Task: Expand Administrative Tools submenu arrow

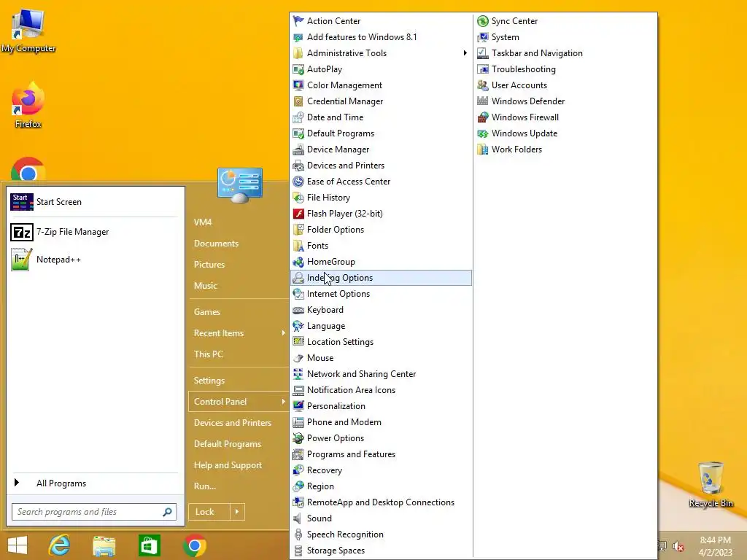Action: (465, 52)
